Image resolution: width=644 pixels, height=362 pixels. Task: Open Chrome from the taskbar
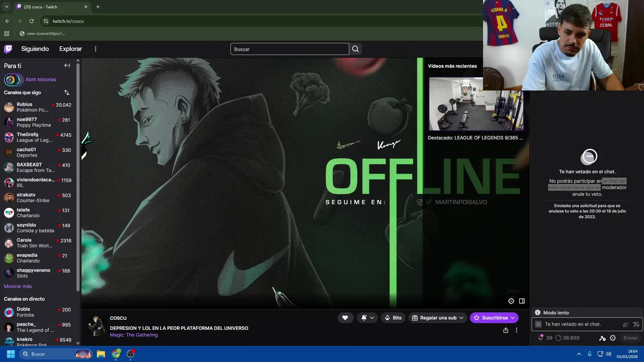pyautogui.click(x=116, y=354)
